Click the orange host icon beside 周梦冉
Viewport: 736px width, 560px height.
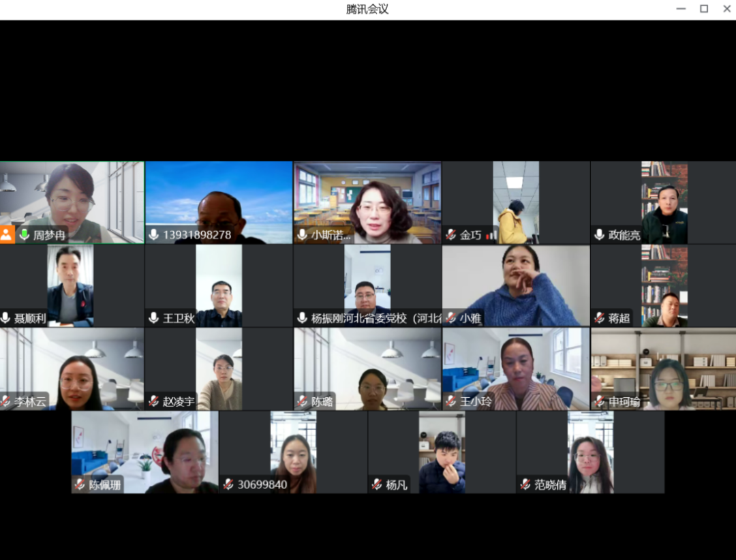(7, 235)
